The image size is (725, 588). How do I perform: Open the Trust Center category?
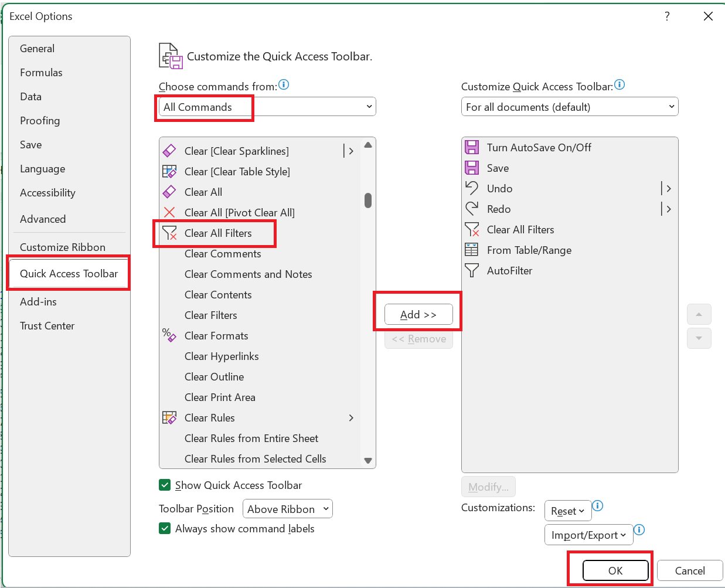point(70,326)
